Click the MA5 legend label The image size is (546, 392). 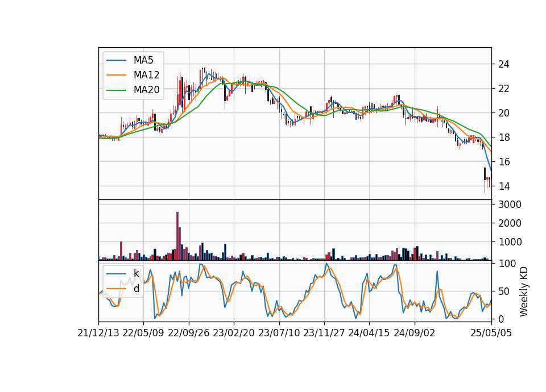click(143, 60)
